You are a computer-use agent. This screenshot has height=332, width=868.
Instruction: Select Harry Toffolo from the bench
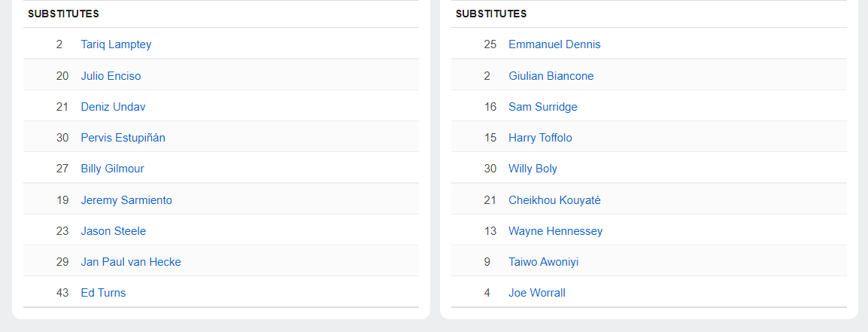(x=540, y=138)
